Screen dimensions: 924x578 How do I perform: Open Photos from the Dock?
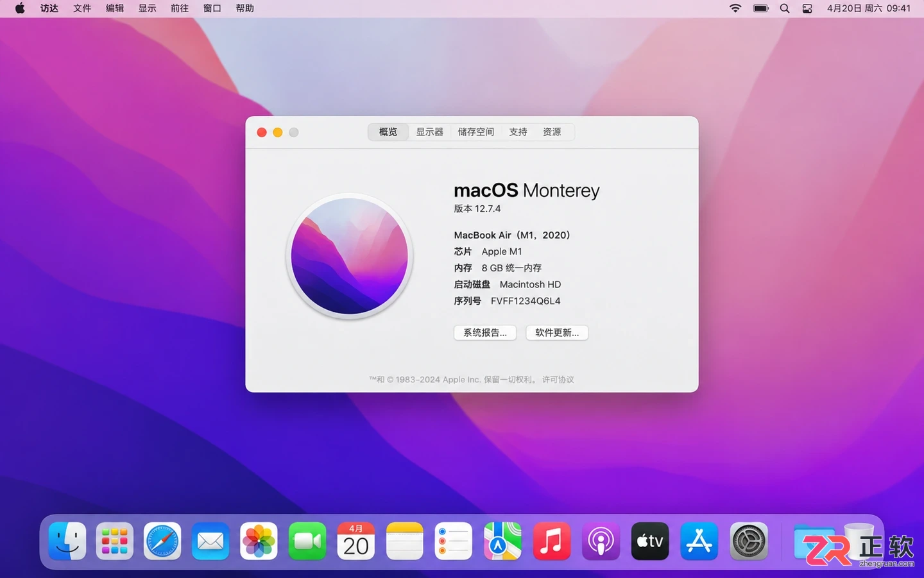[259, 541]
